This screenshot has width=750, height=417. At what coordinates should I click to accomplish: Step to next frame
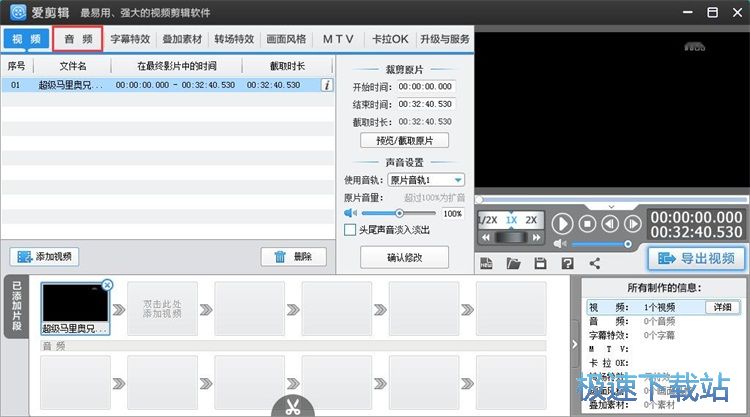coord(632,224)
